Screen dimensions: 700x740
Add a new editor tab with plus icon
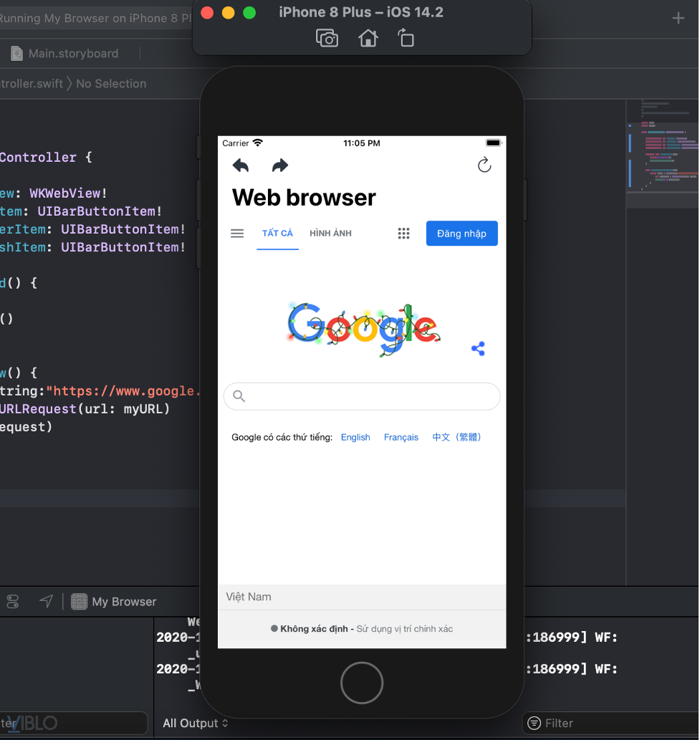(x=679, y=18)
